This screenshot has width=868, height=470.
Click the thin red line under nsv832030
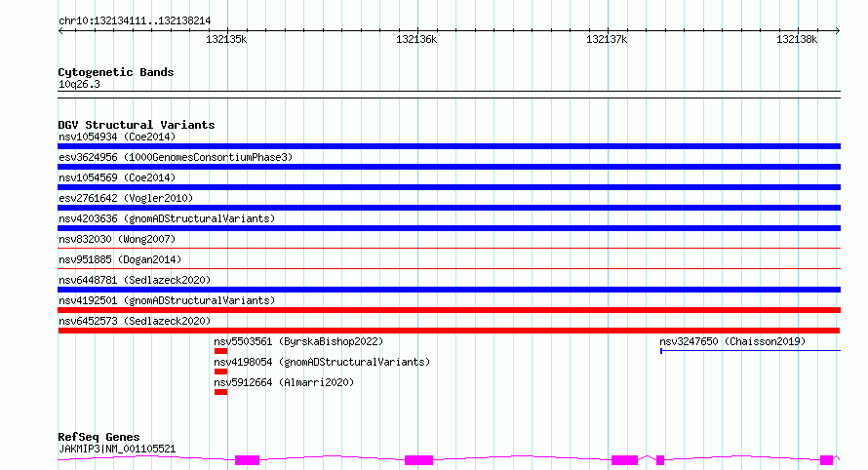(x=449, y=249)
